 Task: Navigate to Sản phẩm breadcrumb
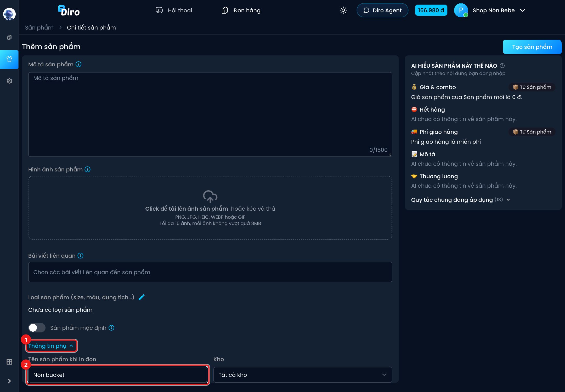tap(39, 27)
